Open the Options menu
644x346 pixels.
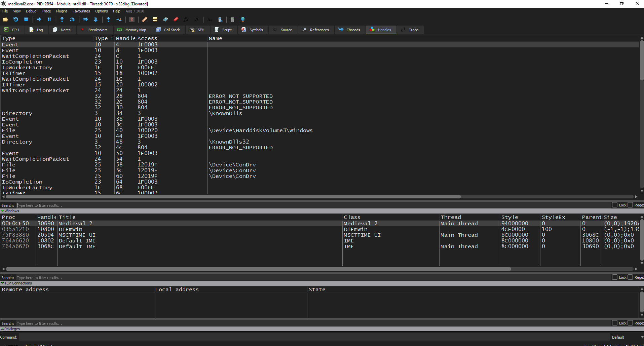pos(101,11)
